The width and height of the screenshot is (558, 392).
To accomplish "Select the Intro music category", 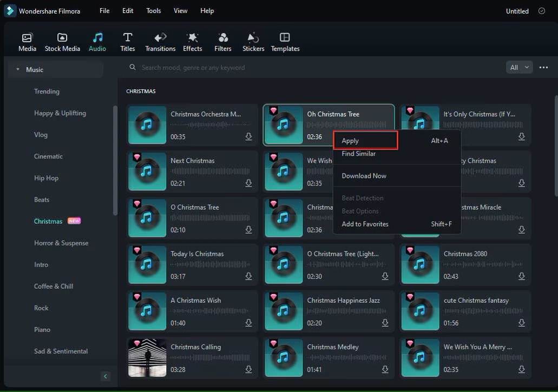I will (x=41, y=265).
